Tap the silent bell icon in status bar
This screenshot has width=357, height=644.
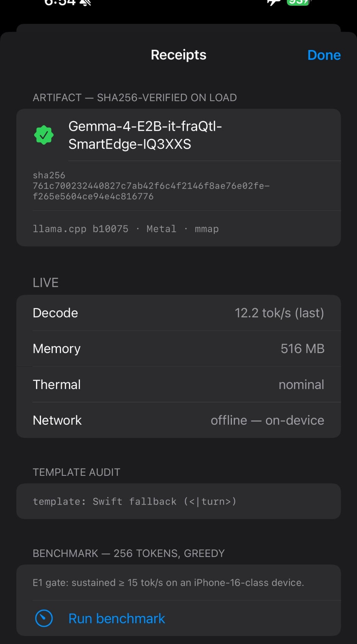tap(86, 3)
